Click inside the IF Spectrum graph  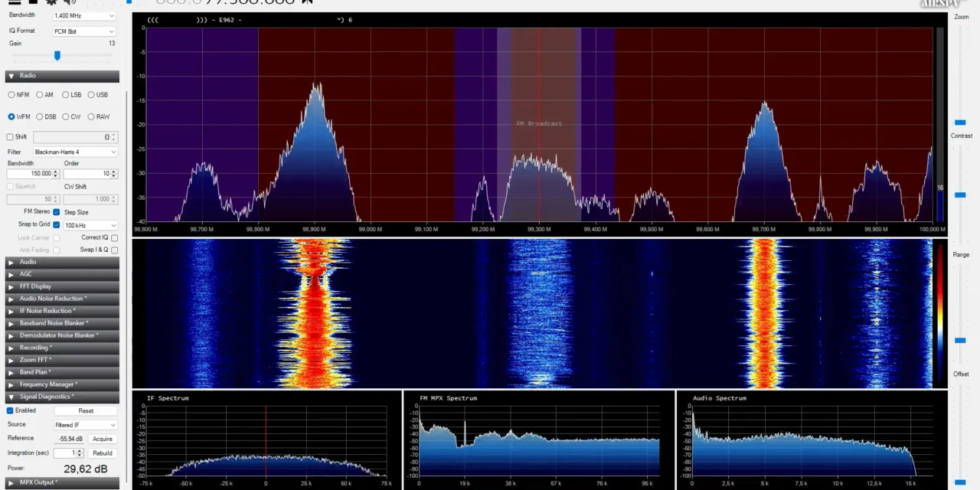[266, 442]
